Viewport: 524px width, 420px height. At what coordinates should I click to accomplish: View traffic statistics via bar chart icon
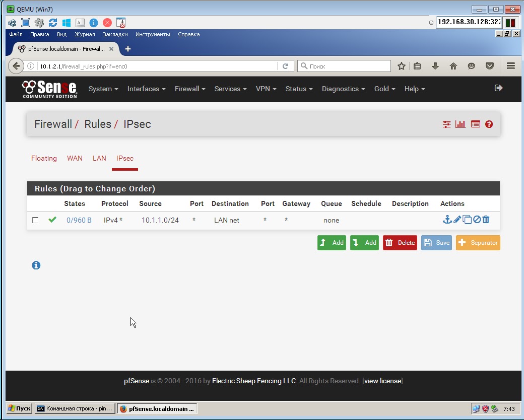tap(460, 124)
